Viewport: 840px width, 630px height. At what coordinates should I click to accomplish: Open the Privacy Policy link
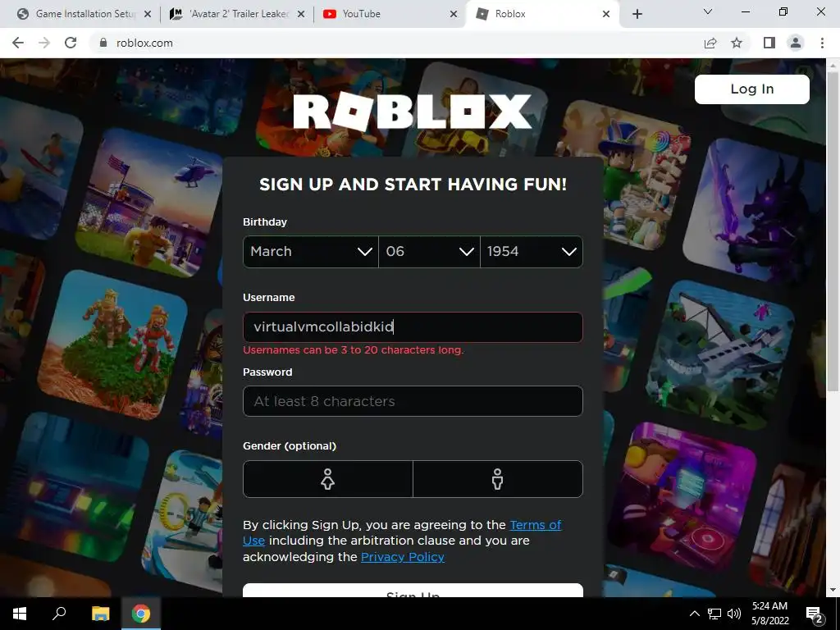coord(402,557)
